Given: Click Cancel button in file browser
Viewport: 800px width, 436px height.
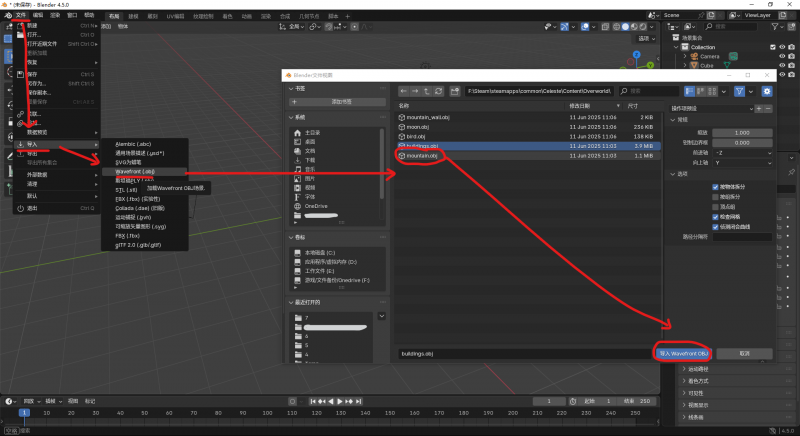Looking at the screenshot, I should (744, 353).
